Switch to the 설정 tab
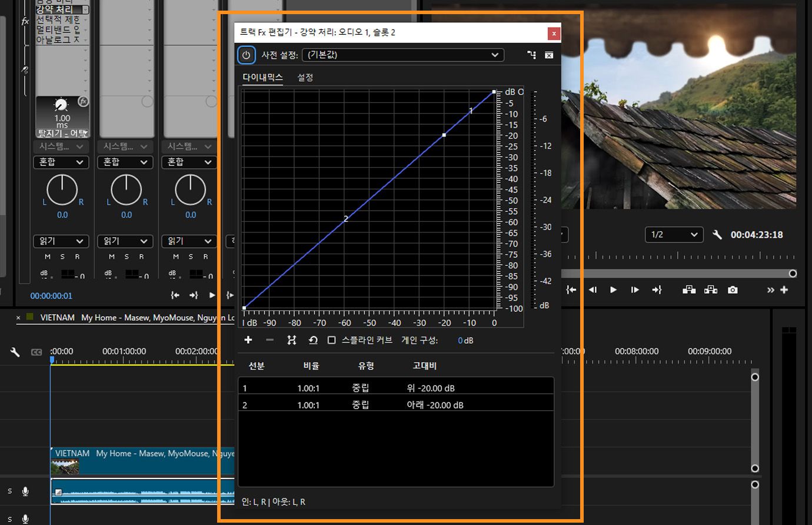This screenshot has height=525, width=812. pos(305,77)
